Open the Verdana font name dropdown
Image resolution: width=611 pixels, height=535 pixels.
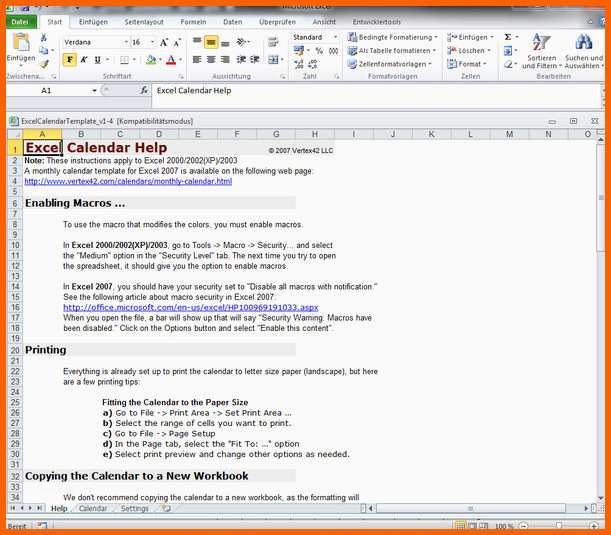coord(126,42)
